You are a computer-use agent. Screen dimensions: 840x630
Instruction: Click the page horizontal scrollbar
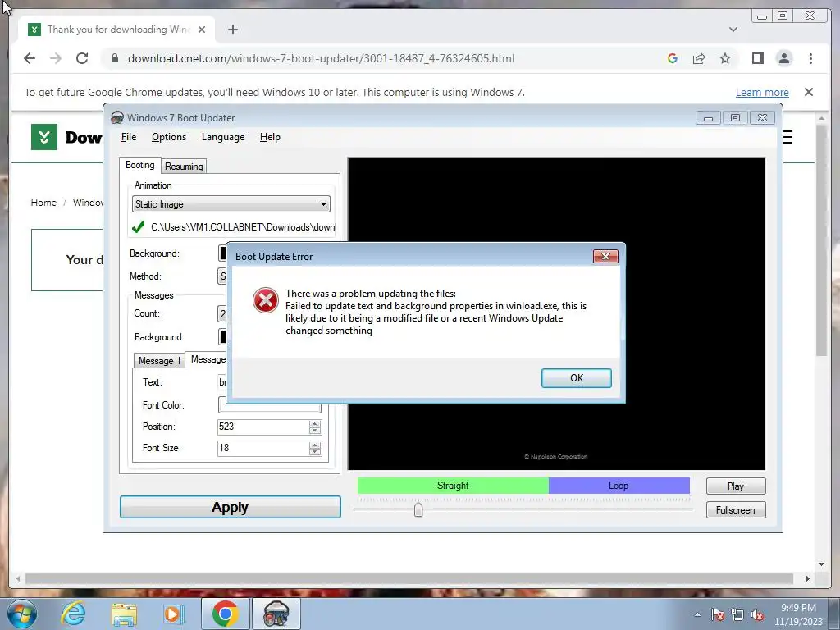(410, 578)
